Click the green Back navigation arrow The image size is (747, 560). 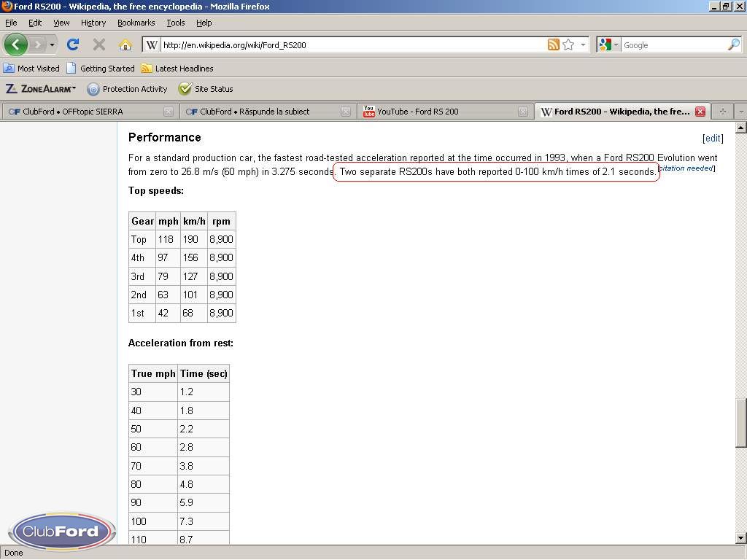pos(15,44)
